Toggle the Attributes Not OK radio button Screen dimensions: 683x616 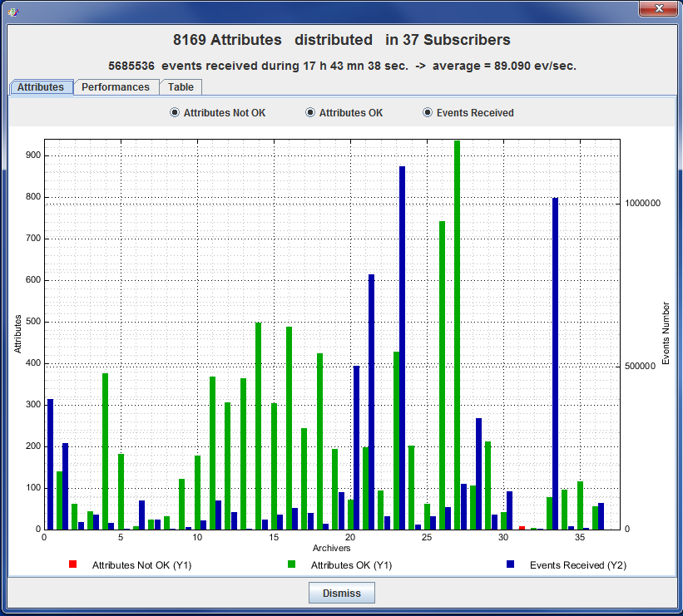pos(175,113)
